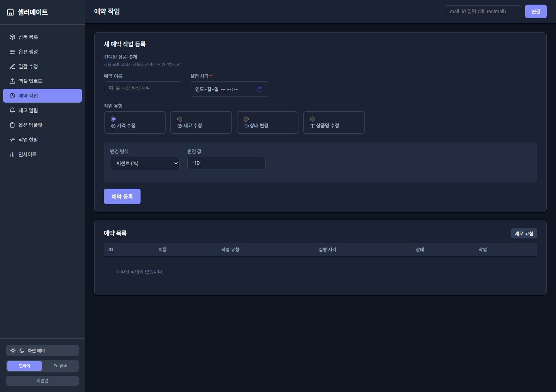Click the sun icon in 화면 테마
The height and width of the screenshot is (392, 556).
[x=13, y=351]
